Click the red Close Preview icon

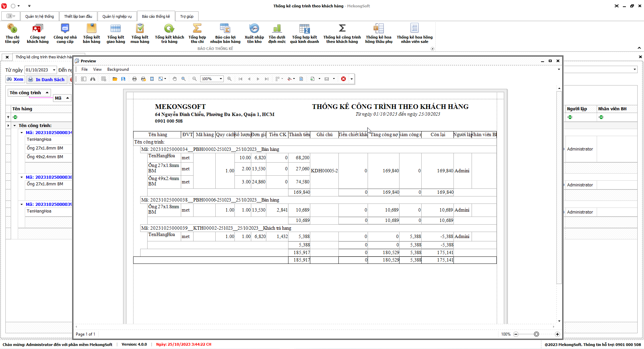(343, 79)
